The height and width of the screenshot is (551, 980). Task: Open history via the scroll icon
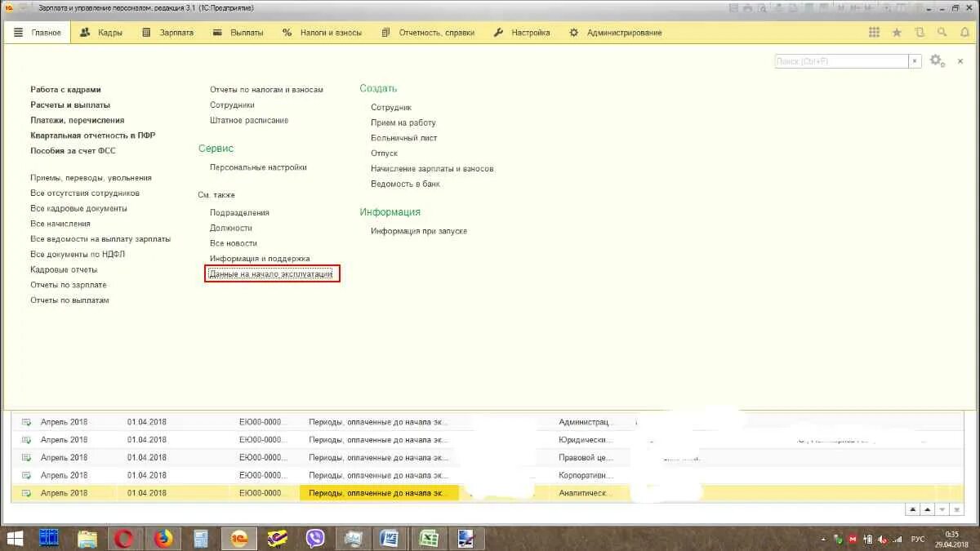(x=920, y=33)
